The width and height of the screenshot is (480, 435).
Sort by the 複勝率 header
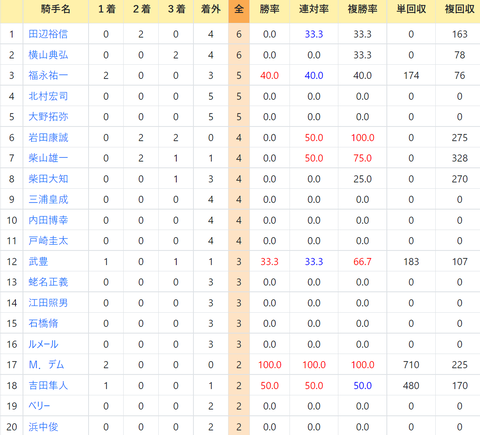click(x=362, y=9)
